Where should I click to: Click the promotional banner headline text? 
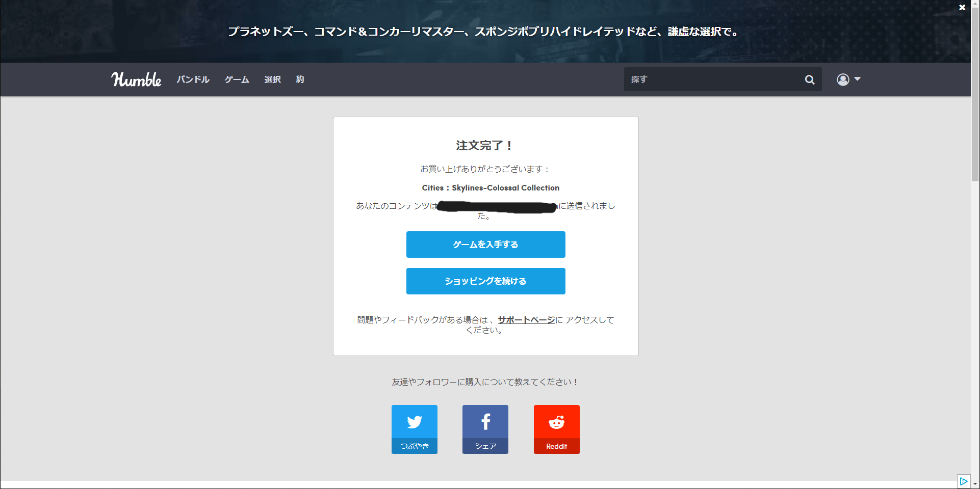(483, 32)
